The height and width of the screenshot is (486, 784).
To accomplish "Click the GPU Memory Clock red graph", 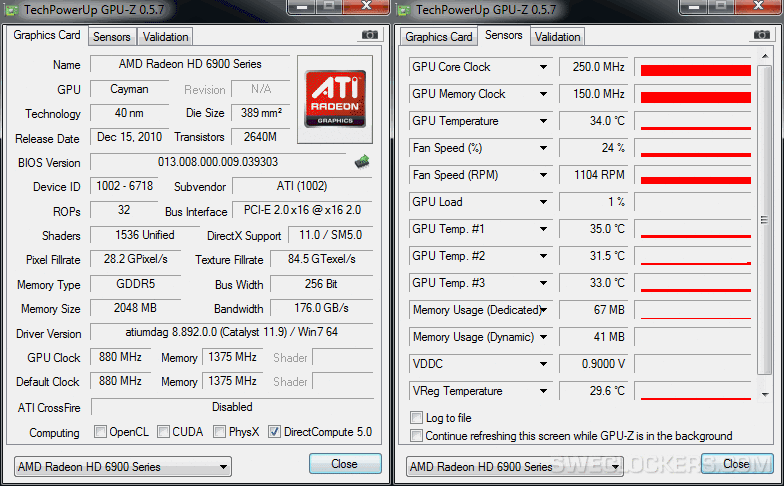I will 696,97.
